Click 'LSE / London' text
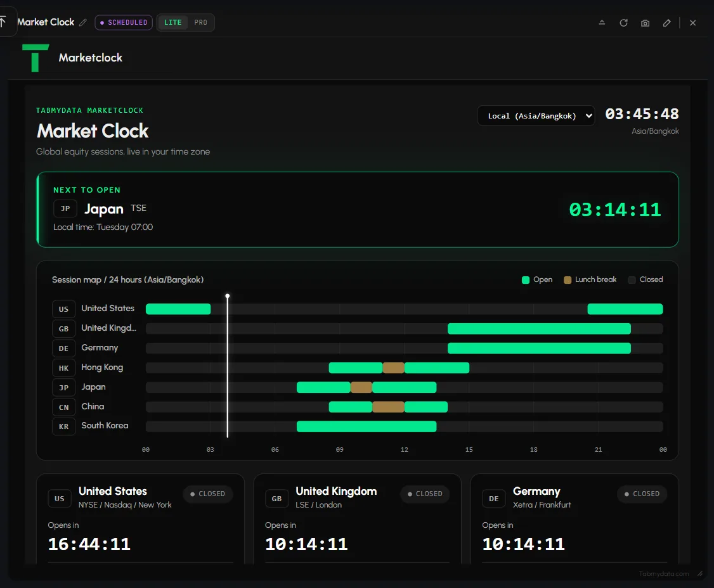Screen dimensions: 714x588 pos(318,505)
